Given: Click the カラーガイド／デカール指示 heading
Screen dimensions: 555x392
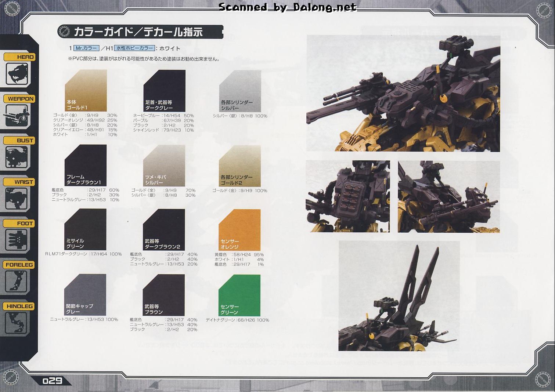Looking at the screenshot, I should point(138,32).
